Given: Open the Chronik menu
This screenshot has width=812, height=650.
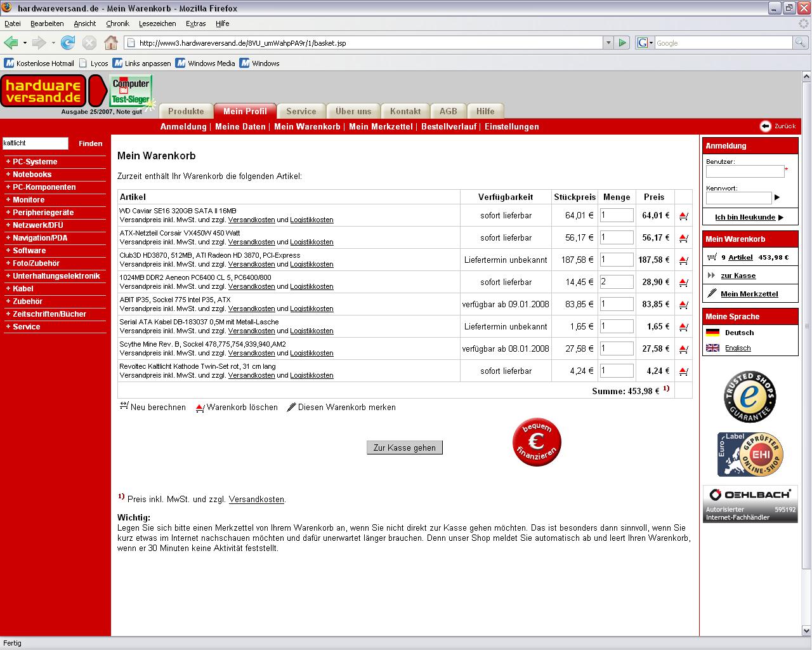Looking at the screenshot, I should [x=117, y=23].
